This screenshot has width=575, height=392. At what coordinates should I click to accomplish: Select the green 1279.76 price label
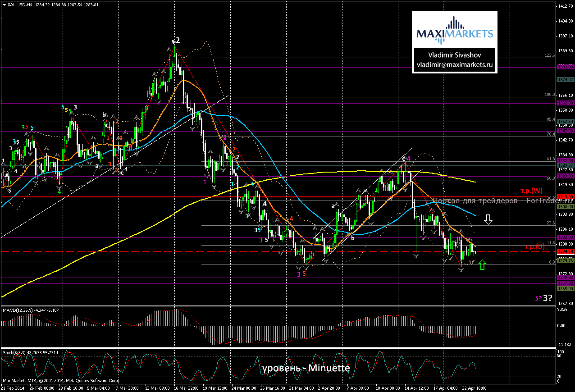coord(565,260)
